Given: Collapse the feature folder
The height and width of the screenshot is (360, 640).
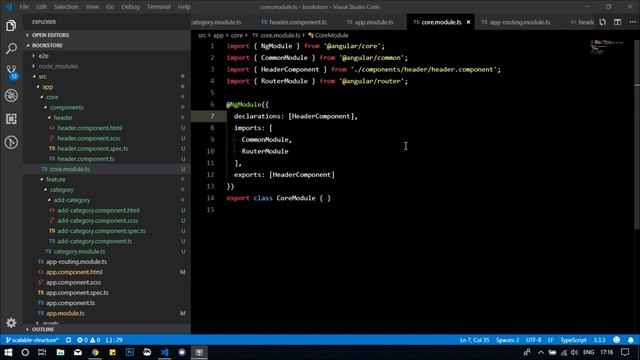Looking at the screenshot, I should click(56, 179).
